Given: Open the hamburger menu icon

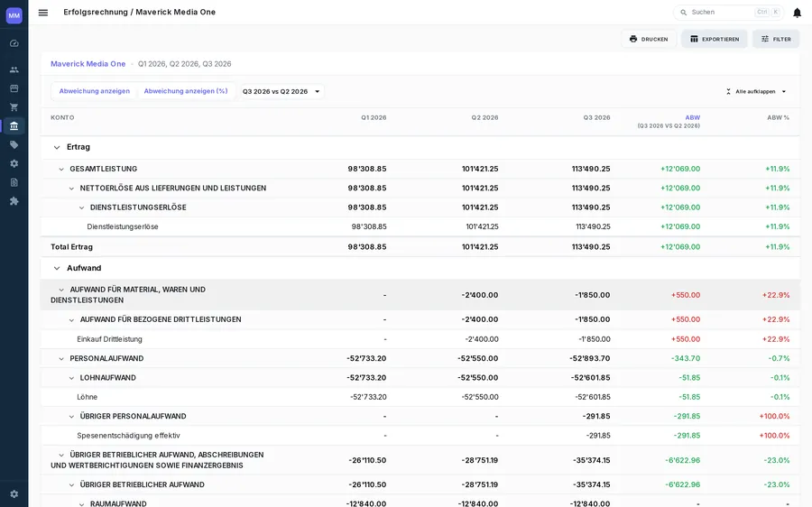Looking at the screenshot, I should click(x=43, y=13).
